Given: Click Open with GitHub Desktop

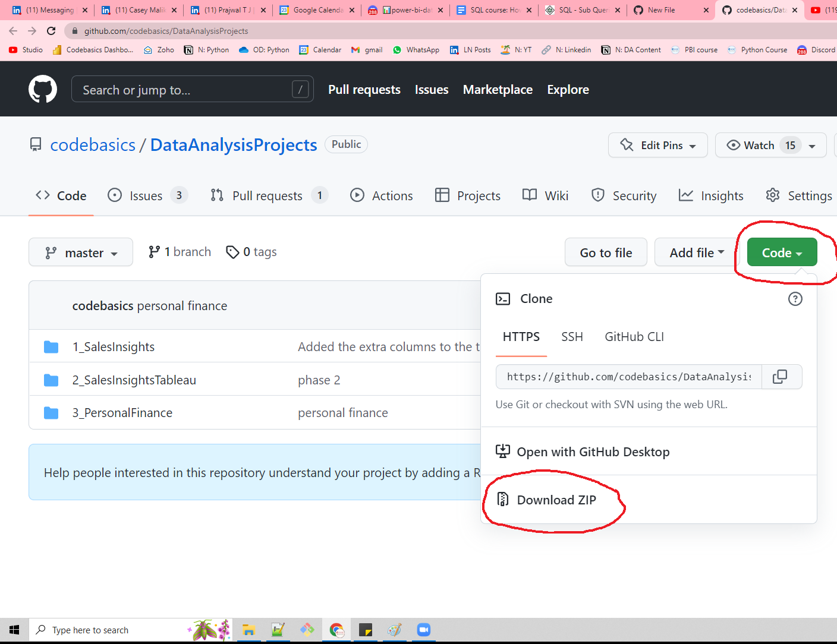Looking at the screenshot, I should [583, 452].
